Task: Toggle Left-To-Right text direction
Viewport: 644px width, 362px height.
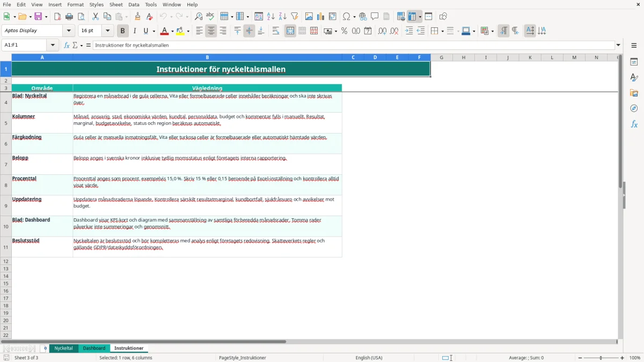Action: (x=503, y=31)
